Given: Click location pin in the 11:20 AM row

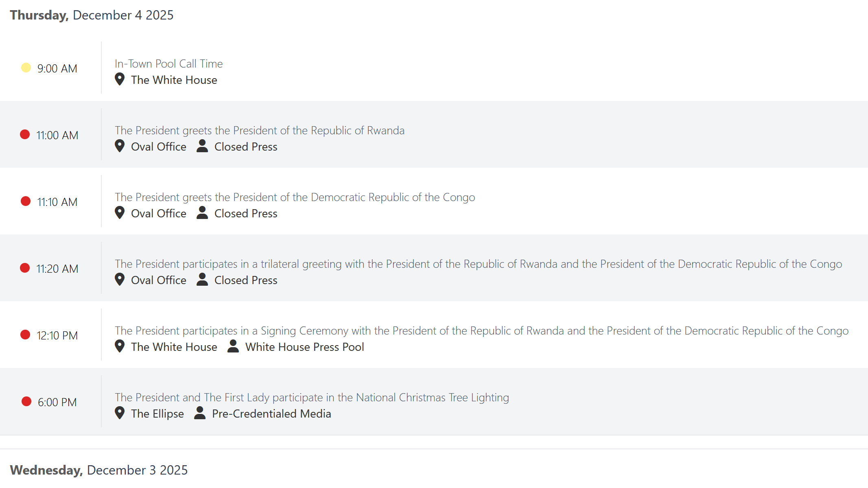Looking at the screenshot, I should (120, 279).
